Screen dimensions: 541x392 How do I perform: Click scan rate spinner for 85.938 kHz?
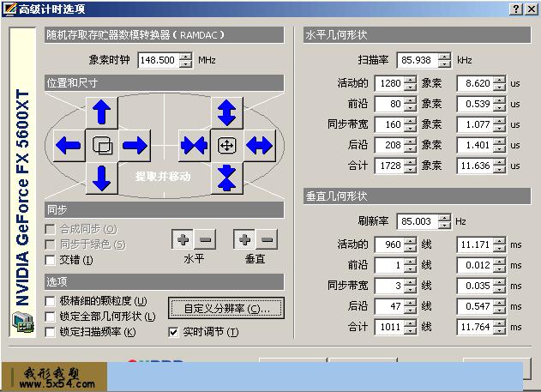coord(444,60)
